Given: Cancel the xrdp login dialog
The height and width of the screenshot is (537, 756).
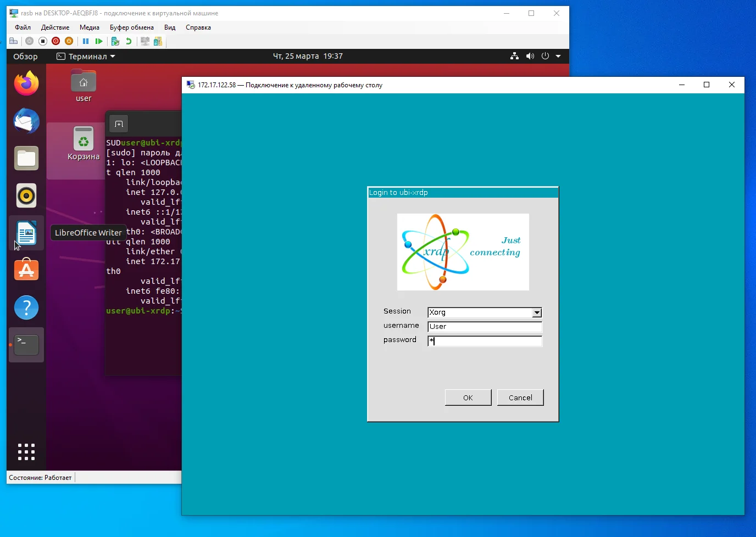Looking at the screenshot, I should point(520,397).
